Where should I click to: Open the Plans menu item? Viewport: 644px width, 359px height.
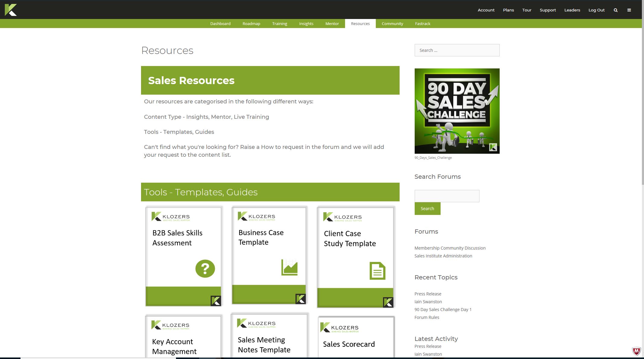click(x=508, y=10)
